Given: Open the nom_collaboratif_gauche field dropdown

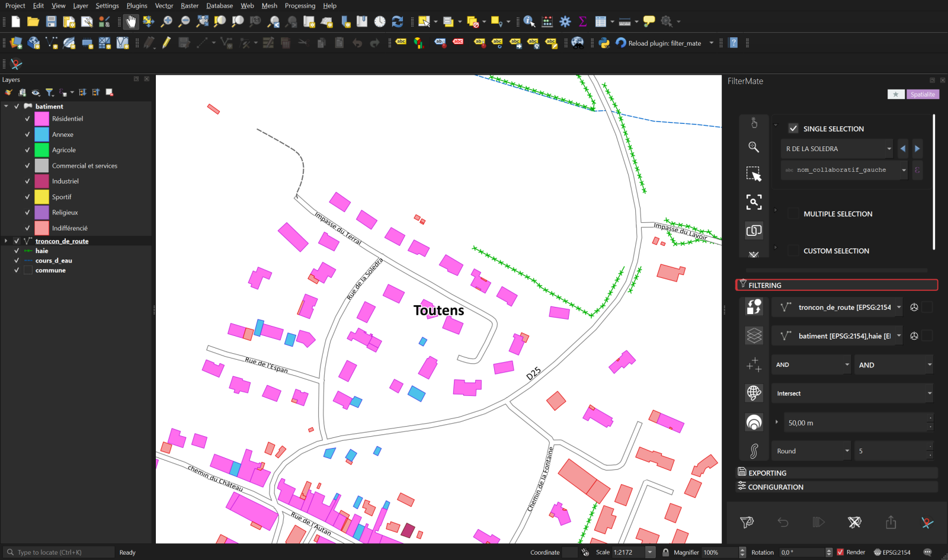Looking at the screenshot, I should pos(844,170).
